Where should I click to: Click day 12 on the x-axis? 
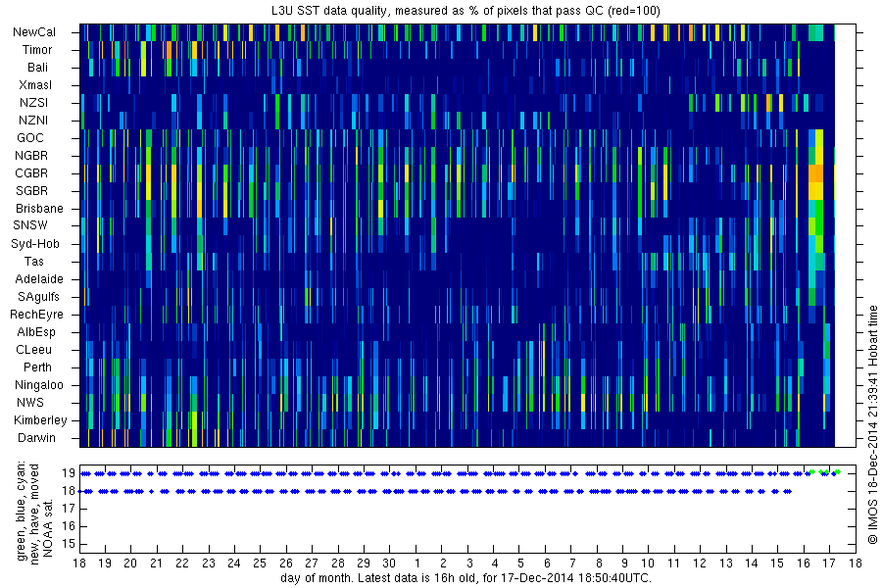[700, 563]
